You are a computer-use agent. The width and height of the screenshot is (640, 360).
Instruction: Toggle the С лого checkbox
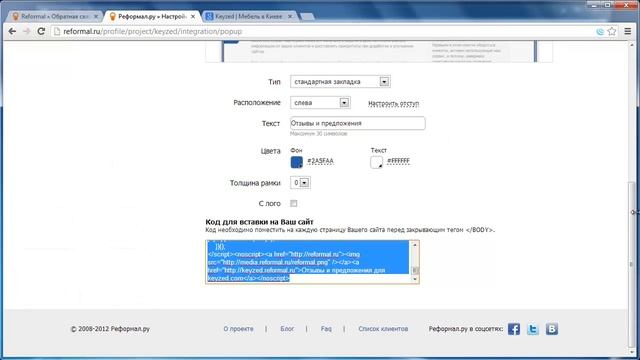[x=293, y=203]
